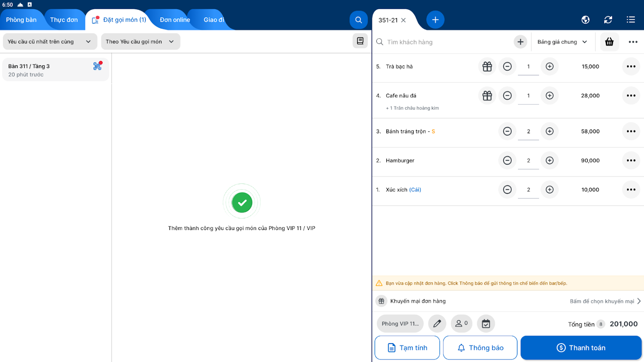Click the Tổng tiền 201,000 total amount

coord(623,324)
